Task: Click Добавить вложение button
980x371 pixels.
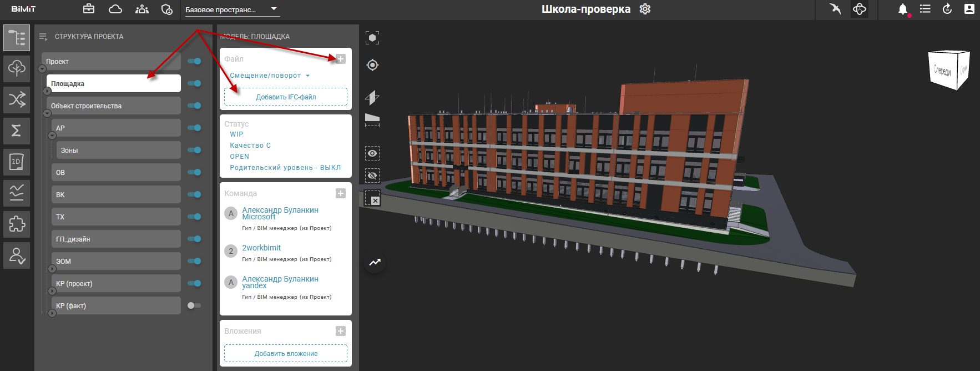Action: [286, 354]
